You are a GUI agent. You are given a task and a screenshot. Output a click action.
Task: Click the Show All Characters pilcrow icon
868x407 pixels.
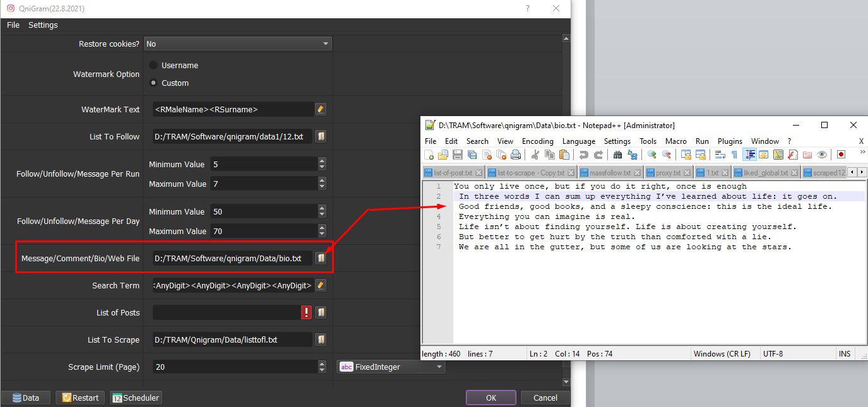tap(734, 155)
